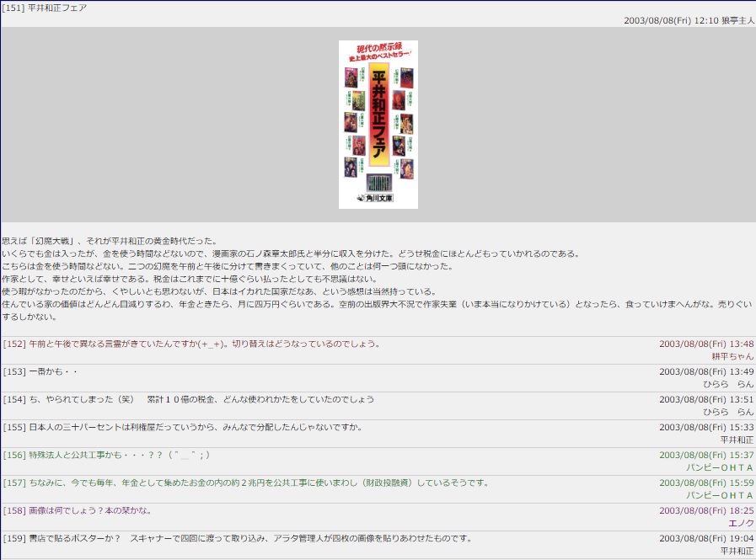Click comment '[153] 一番かも・・'
This screenshot has width=756, height=560.
40,371
